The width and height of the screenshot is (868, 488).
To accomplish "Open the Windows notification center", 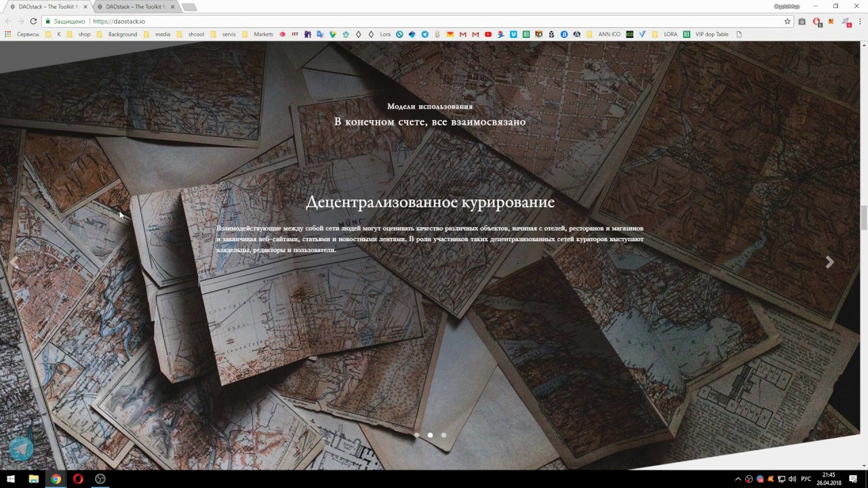I will (x=853, y=479).
